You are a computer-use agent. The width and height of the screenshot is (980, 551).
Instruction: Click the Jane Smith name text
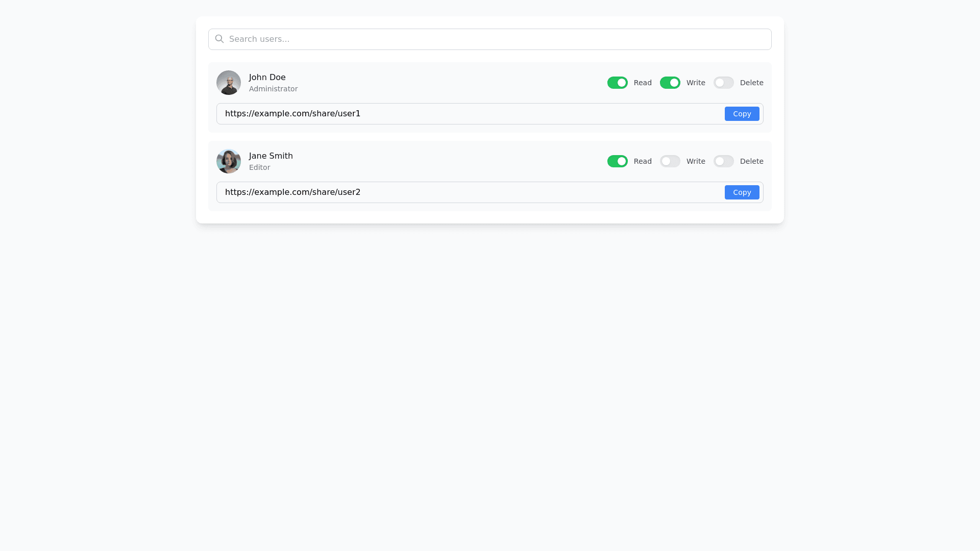point(271,156)
